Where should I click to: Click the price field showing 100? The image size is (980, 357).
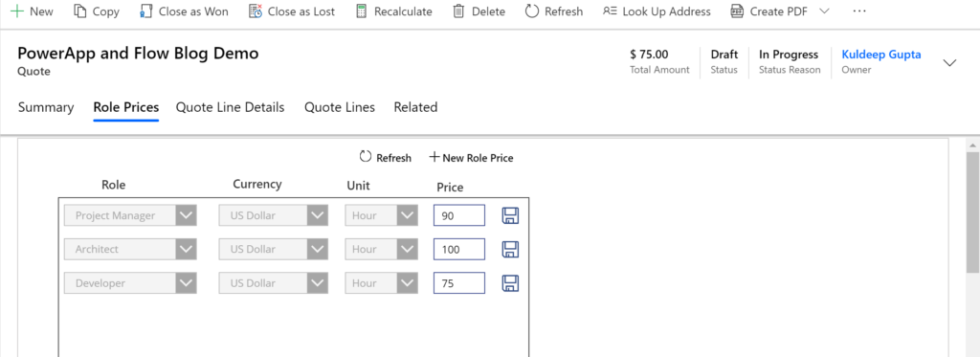(x=459, y=249)
